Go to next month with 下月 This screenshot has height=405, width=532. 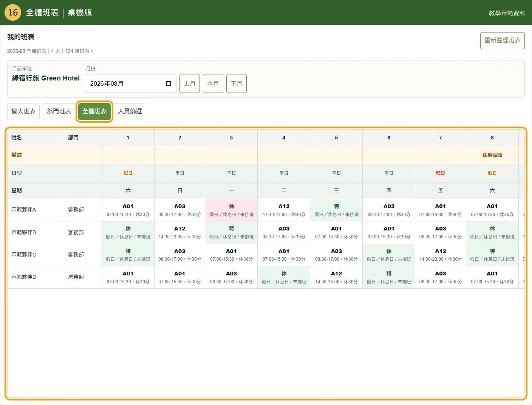coord(237,83)
